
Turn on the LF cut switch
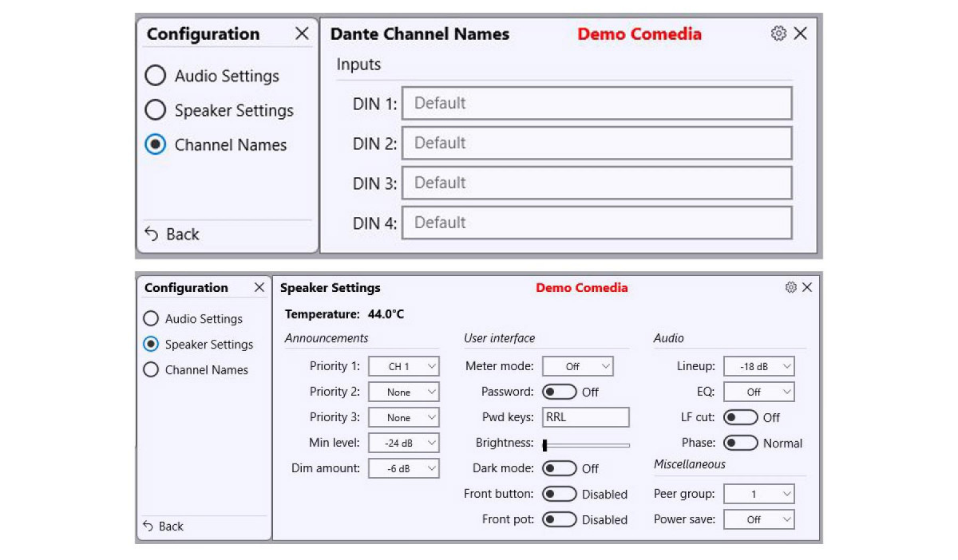pos(740,417)
